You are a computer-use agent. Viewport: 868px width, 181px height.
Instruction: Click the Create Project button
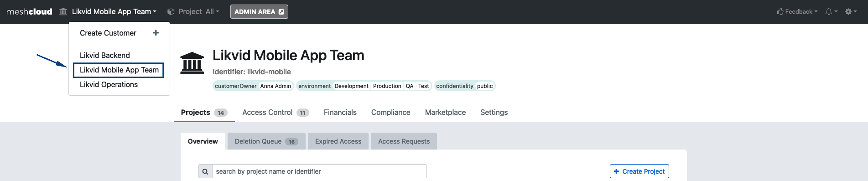(x=639, y=171)
